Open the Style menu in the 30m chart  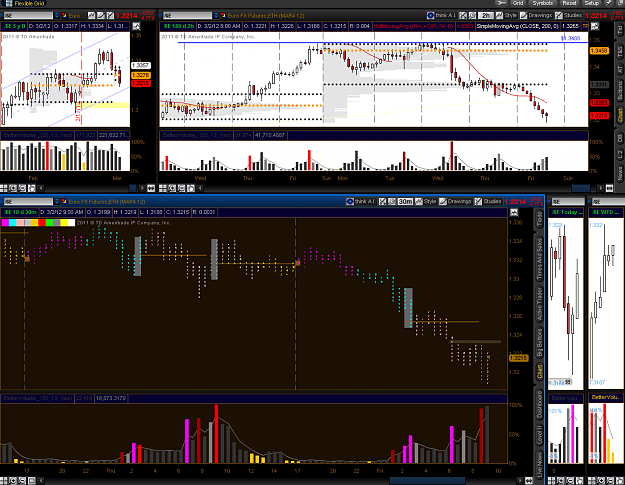point(426,202)
